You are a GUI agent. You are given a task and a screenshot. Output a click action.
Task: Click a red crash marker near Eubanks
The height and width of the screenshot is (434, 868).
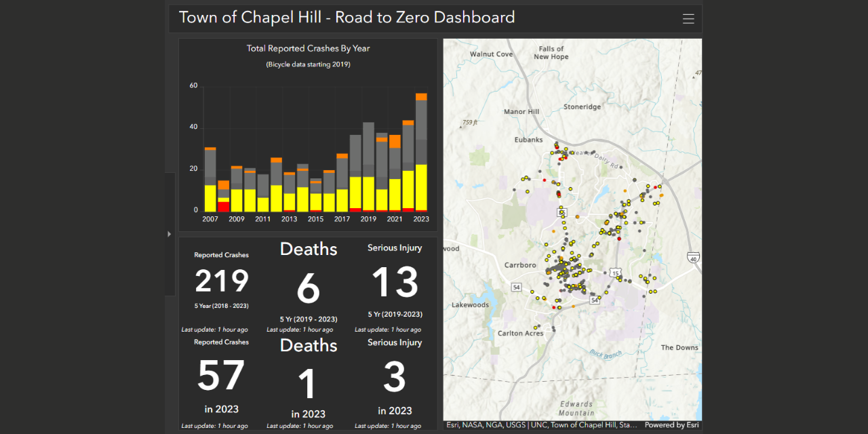(557, 147)
